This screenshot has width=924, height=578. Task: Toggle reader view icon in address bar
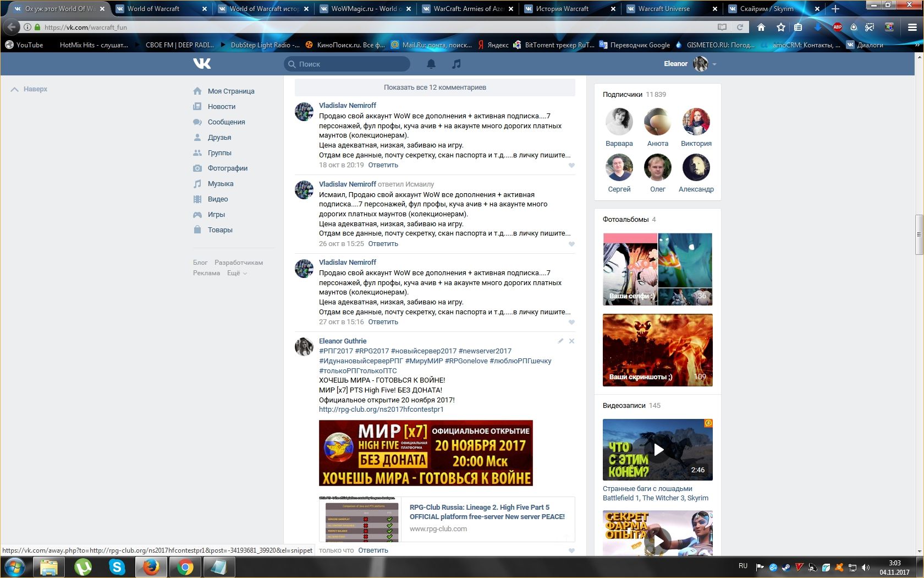(722, 27)
